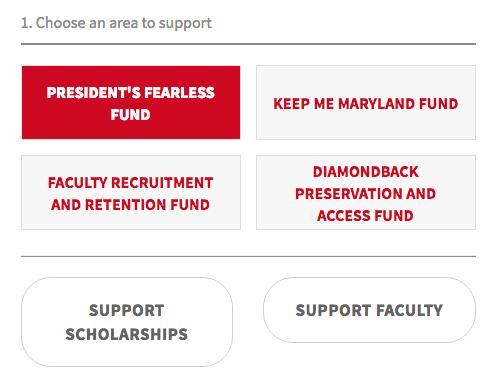Enable the Keep Me Maryland Fund tile
The image size is (490, 383).
click(366, 102)
